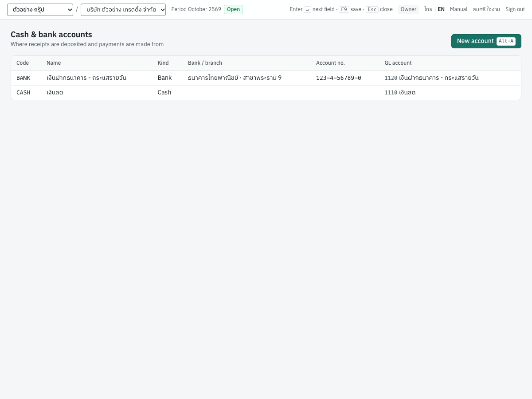532x399 pixels.
Task: Open the company selector dropdown บริษัท ตัวอย่าง
Action: pyautogui.click(x=123, y=10)
